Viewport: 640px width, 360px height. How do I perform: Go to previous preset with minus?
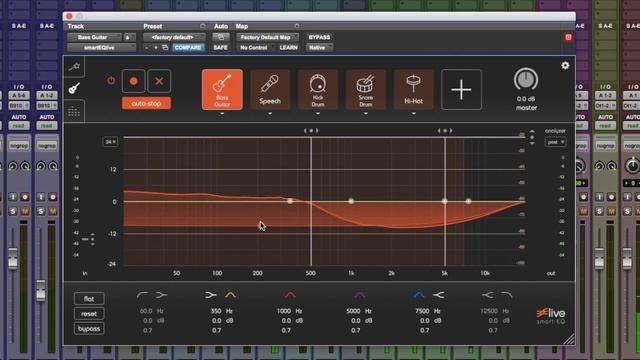pos(147,48)
